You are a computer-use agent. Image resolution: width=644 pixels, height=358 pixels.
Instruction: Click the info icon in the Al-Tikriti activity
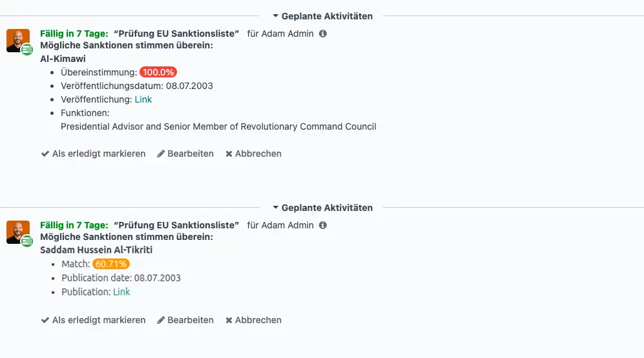point(323,226)
